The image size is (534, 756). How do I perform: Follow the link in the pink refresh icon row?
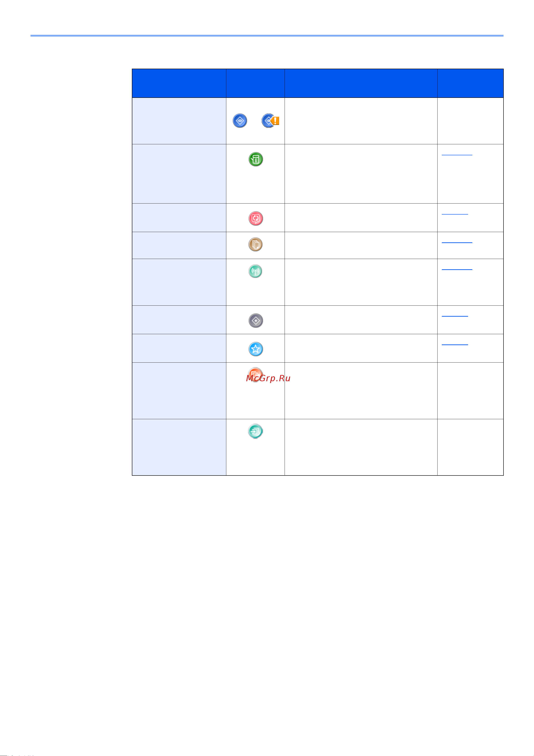click(455, 213)
